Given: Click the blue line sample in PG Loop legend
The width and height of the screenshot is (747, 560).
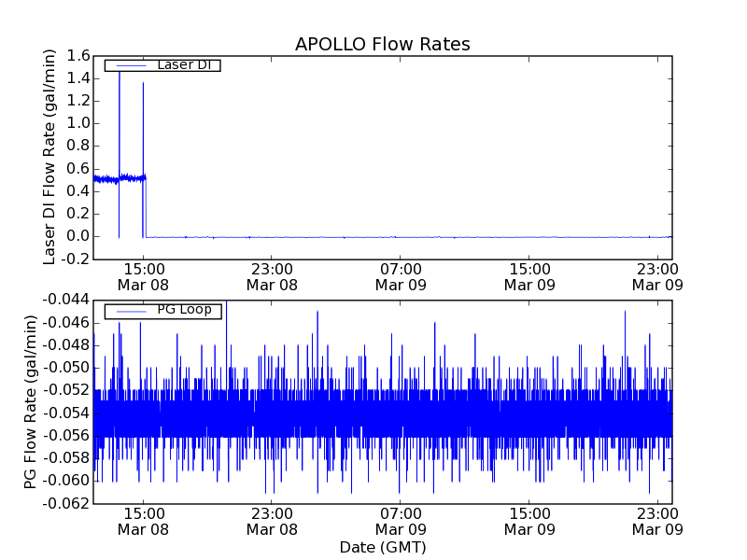Looking at the screenshot, I should click(x=127, y=311).
